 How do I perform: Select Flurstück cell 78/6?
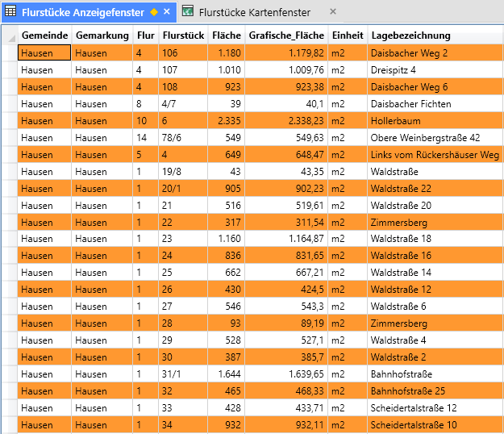coord(170,138)
